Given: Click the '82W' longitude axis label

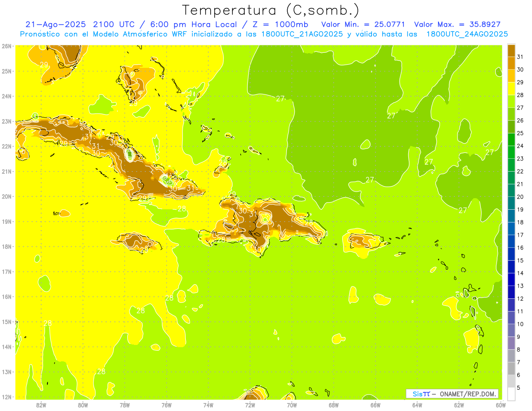Looking at the screenshot, I should click(41, 405).
